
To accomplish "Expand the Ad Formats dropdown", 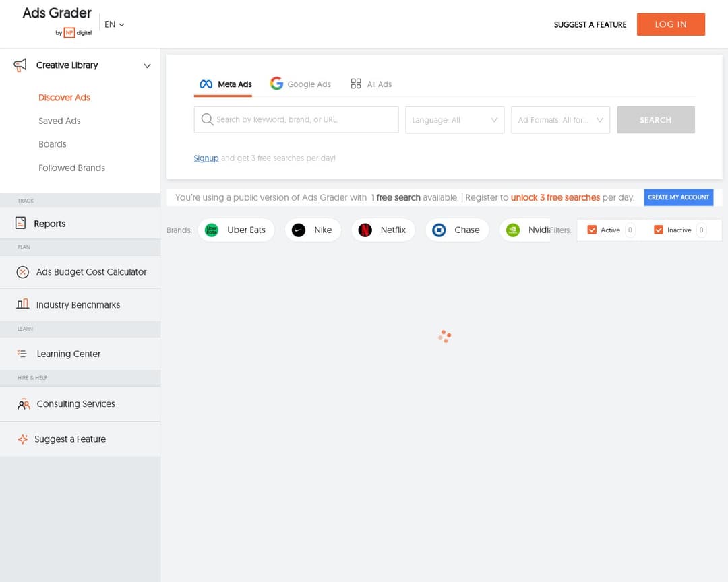I will point(560,120).
